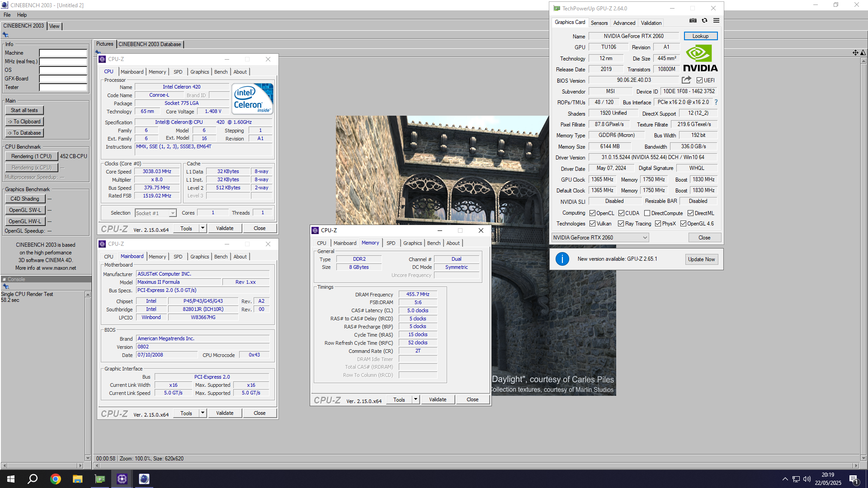Image resolution: width=868 pixels, height=488 pixels.
Task: Click the pin icon under CINEBENCH 2003 tab
Action: coord(5,35)
